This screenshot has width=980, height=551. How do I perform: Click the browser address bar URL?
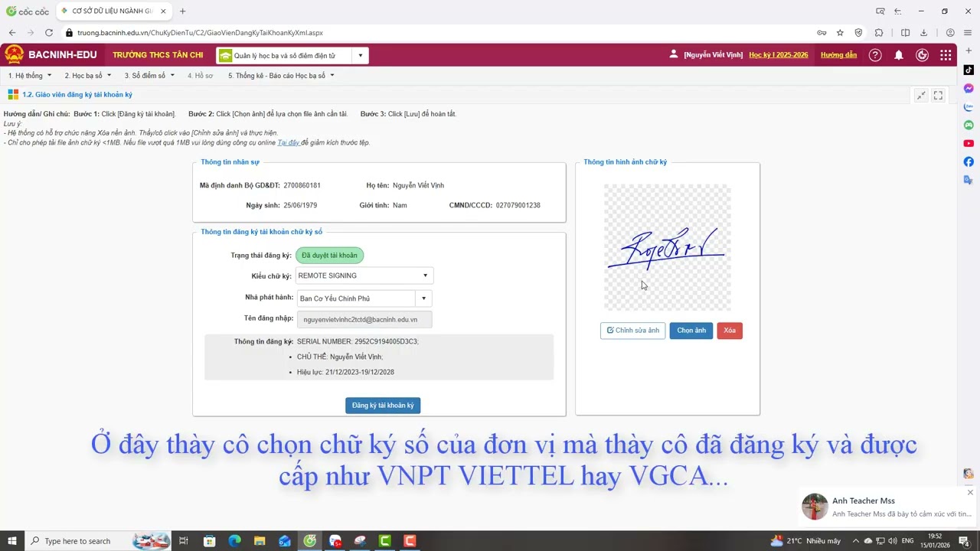201,33
